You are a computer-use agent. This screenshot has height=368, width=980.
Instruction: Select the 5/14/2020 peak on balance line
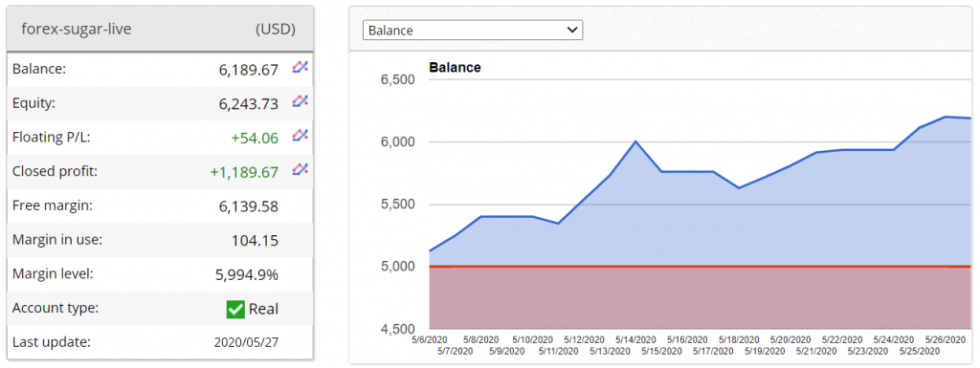(x=635, y=141)
